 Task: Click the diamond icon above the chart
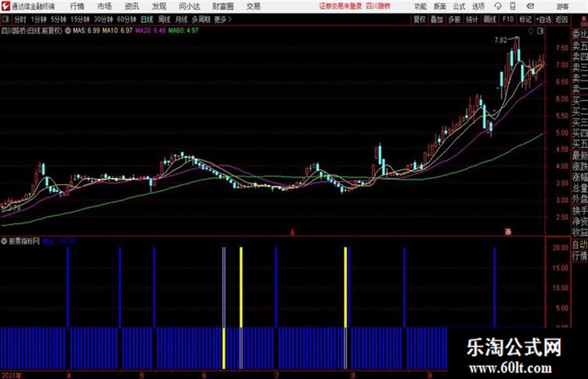coord(531,31)
